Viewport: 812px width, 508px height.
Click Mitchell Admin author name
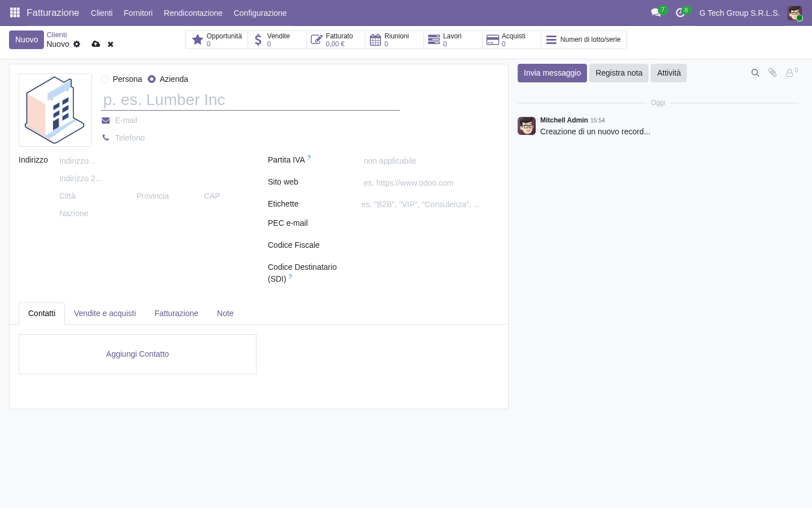coord(564,120)
